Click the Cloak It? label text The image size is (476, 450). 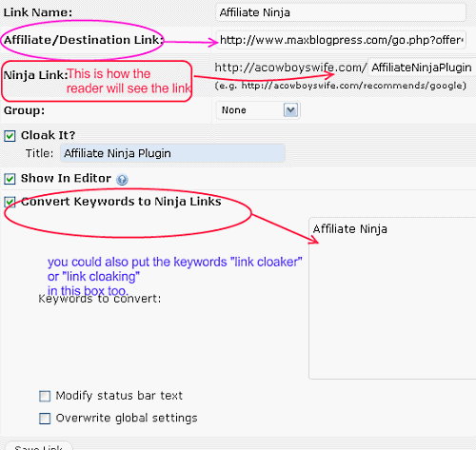pyautogui.click(x=48, y=135)
